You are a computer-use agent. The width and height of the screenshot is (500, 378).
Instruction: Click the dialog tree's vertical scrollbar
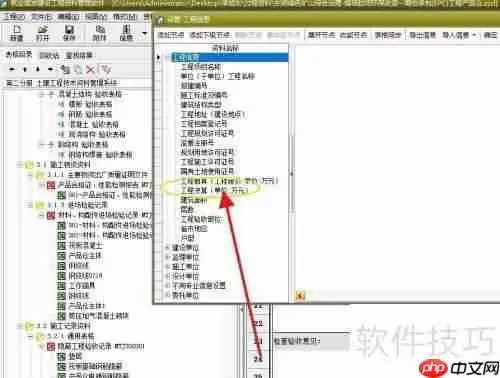coord(291,173)
